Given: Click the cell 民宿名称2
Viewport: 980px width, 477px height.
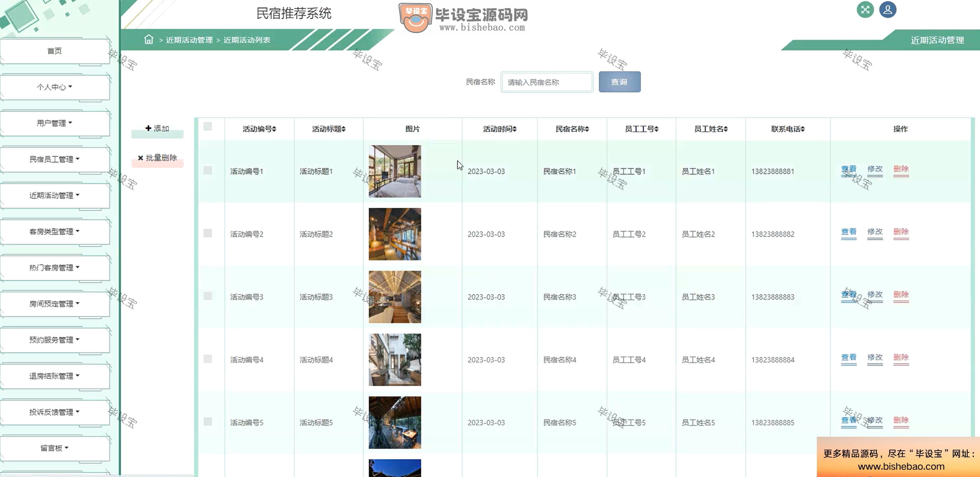Looking at the screenshot, I should click(559, 234).
